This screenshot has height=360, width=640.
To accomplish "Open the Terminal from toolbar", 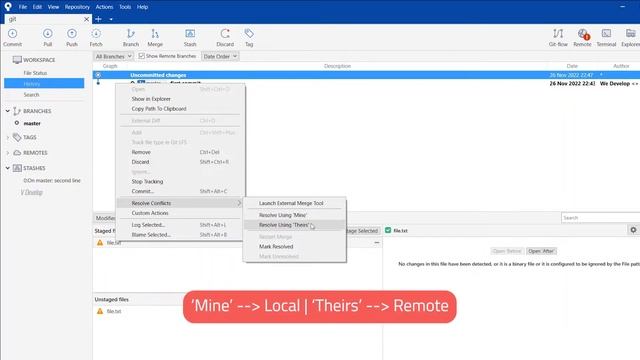I will [606, 37].
